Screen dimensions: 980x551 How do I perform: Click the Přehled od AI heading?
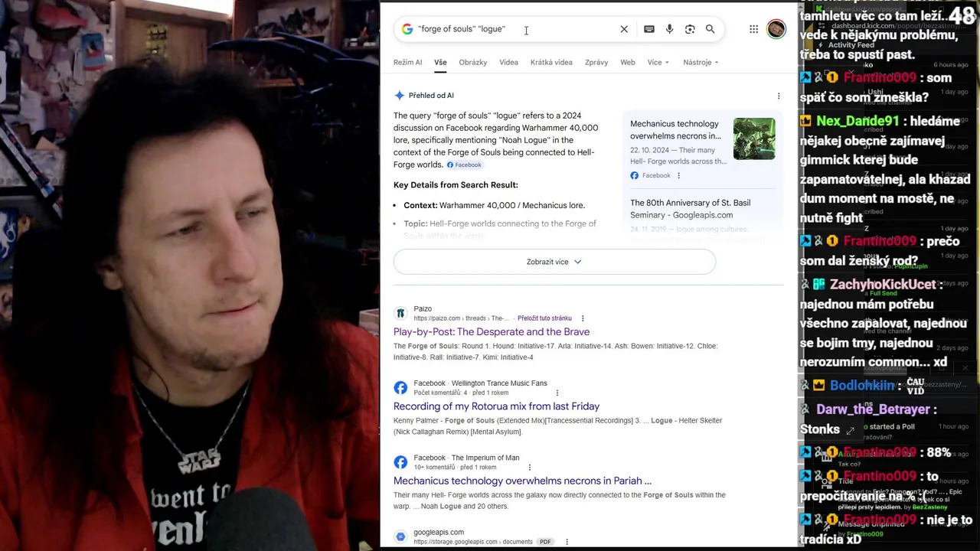(x=431, y=96)
